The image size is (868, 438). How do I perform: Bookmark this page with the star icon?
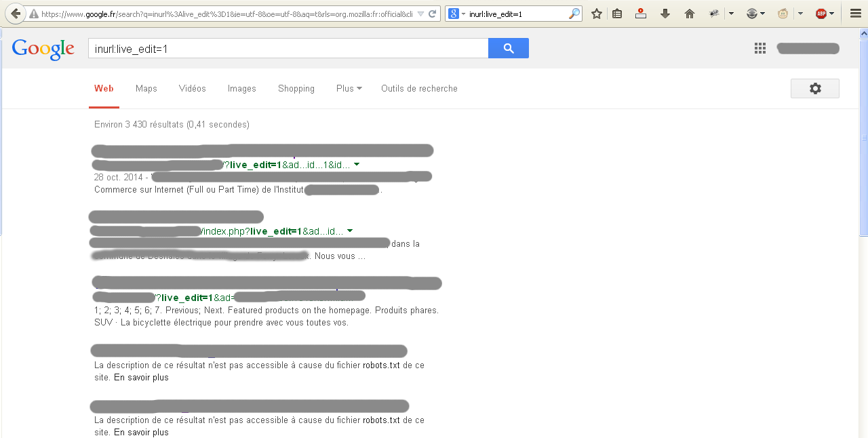tap(597, 14)
